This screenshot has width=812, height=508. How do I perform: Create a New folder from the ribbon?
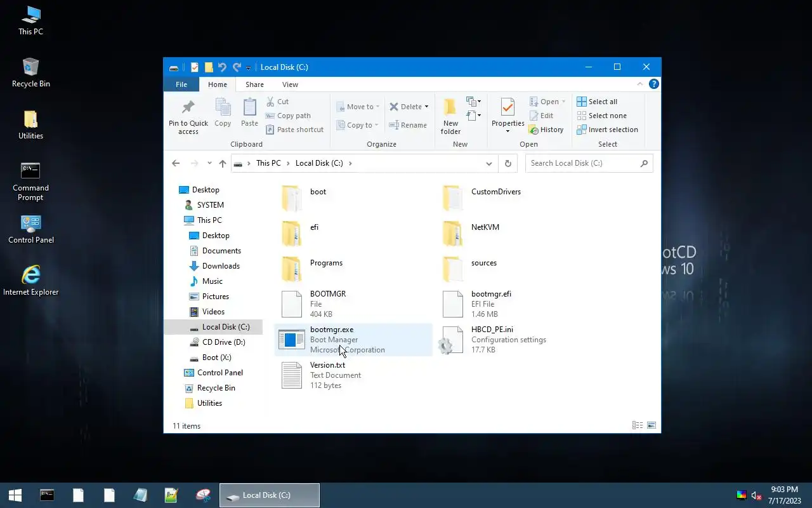[450, 117]
